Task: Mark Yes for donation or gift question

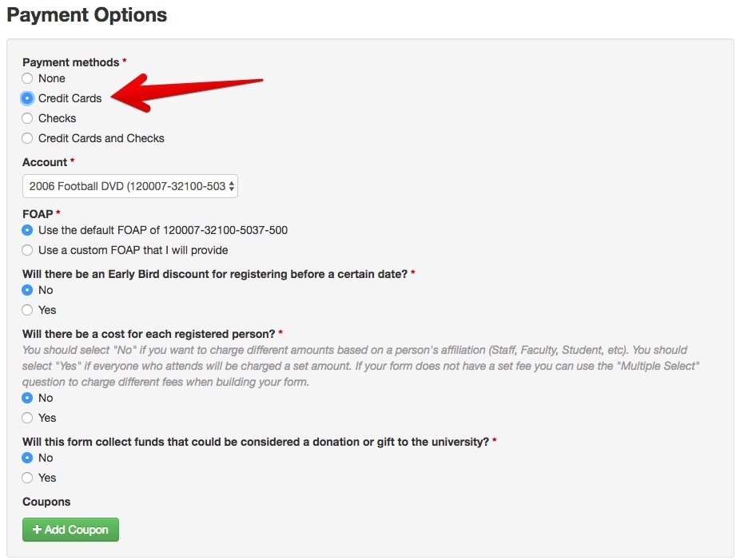Action: (27, 478)
